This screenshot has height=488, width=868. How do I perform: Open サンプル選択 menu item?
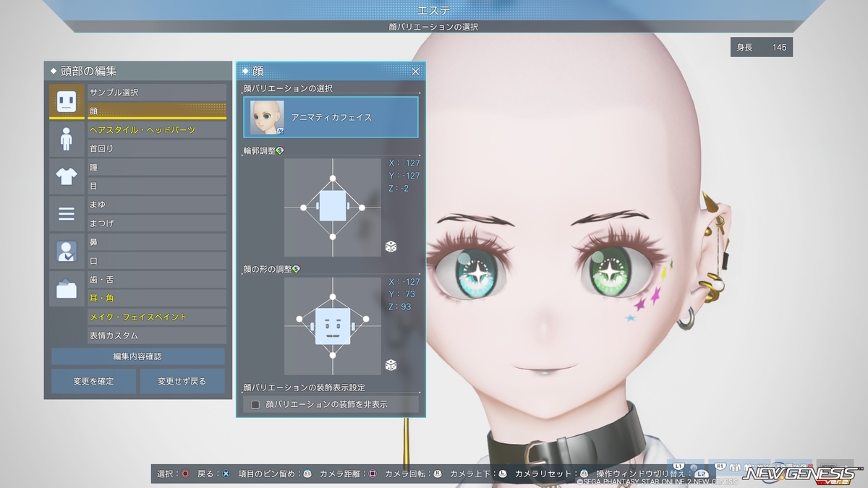pyautogui.click(x=157, y=93)
